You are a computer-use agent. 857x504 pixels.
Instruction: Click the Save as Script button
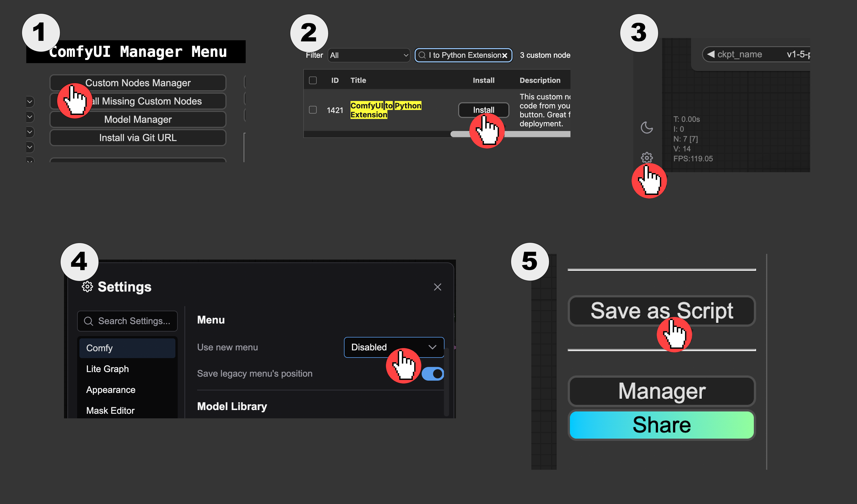coord(661,311)
